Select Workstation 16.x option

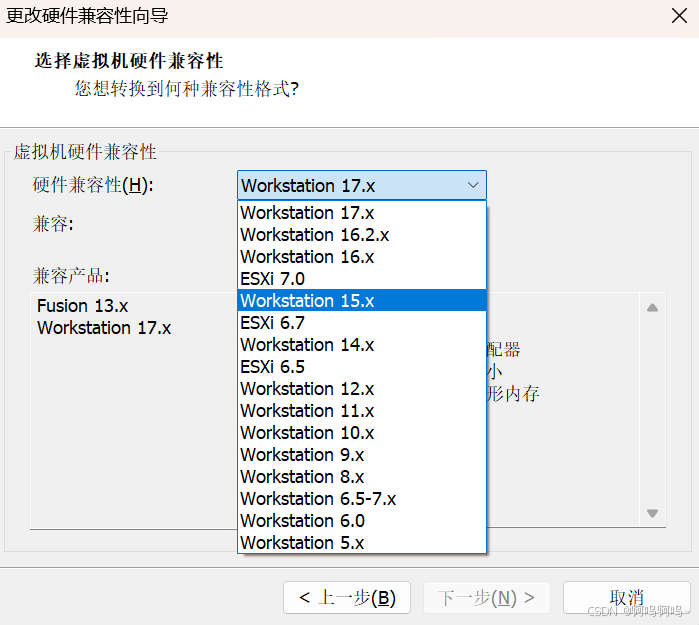(362, 257)
